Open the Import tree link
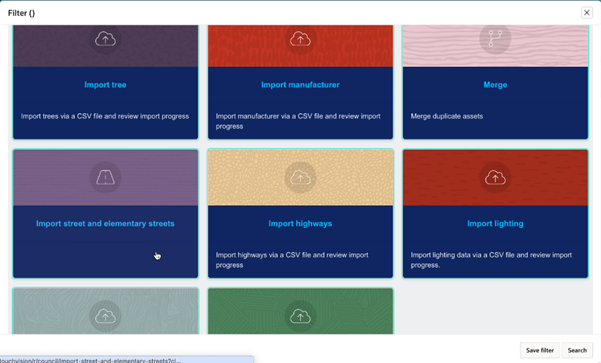The width and height of the screenshot is (601, 363). pyautogui.click(x=105, y=85)
